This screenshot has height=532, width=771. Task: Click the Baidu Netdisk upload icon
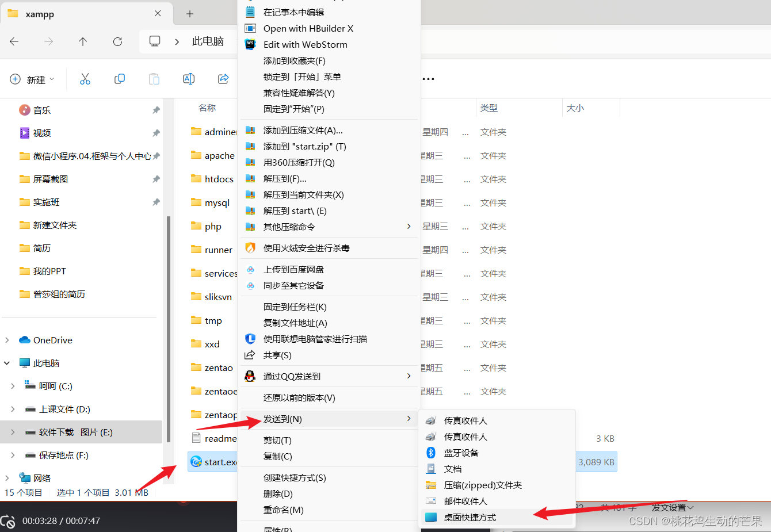tap(250, 269)
